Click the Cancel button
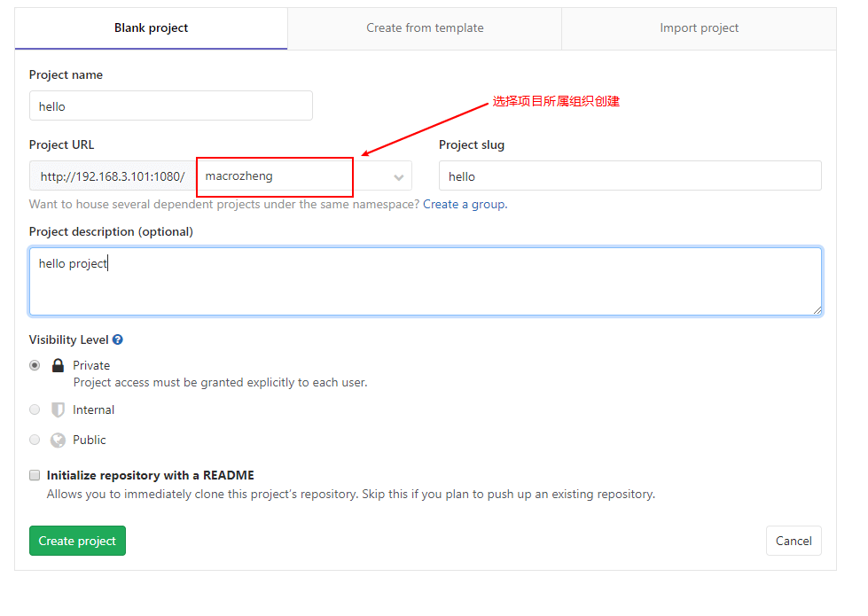Screen dimensions: 868x616 coord(794,541)
